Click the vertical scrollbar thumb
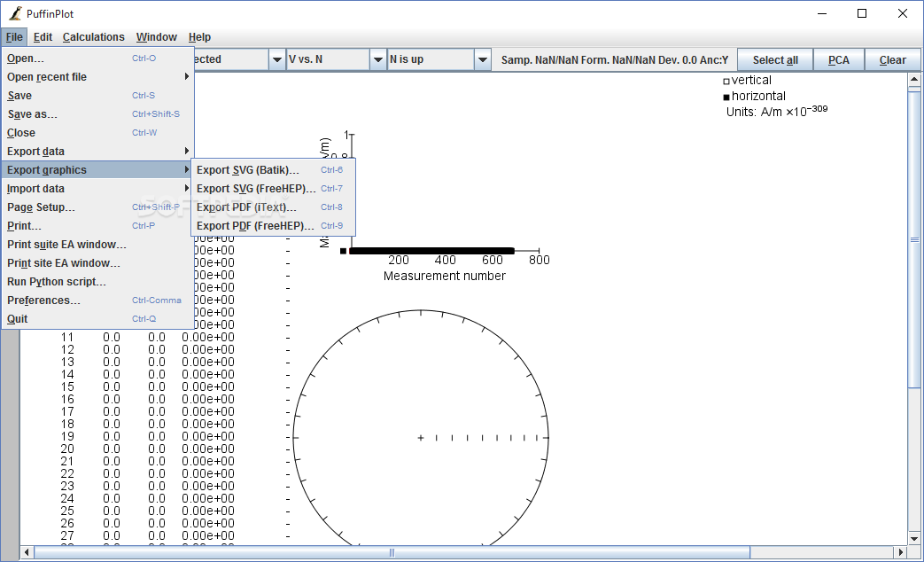This screenshot has width=924, height=562. click(x=914, y=238)
